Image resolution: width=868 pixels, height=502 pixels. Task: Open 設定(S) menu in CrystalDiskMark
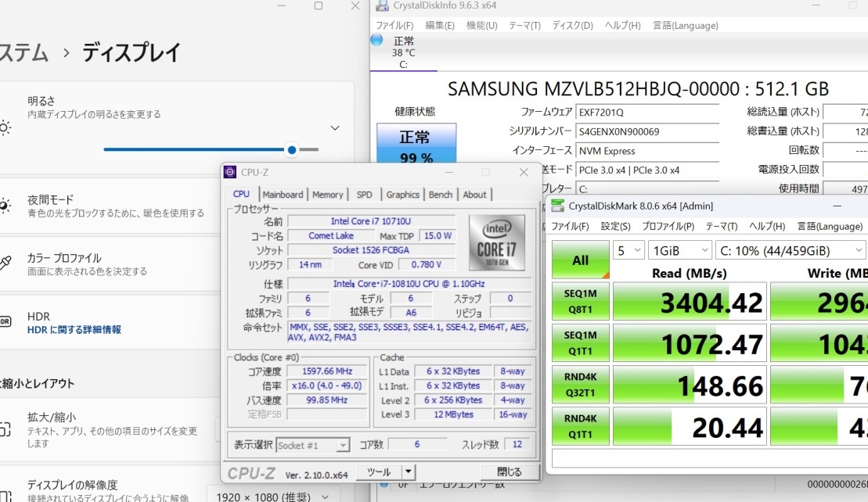point(615,226)
